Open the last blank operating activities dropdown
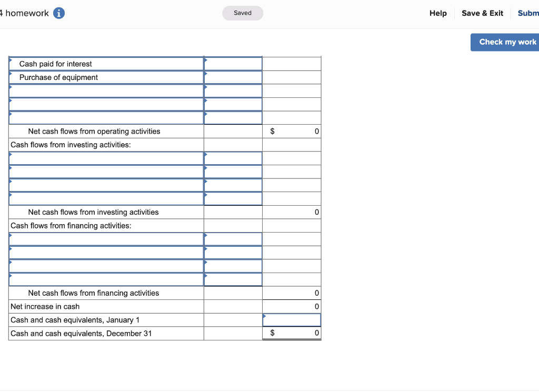The image size is (539, 392). pyautogui.click(x=105, y=117)
